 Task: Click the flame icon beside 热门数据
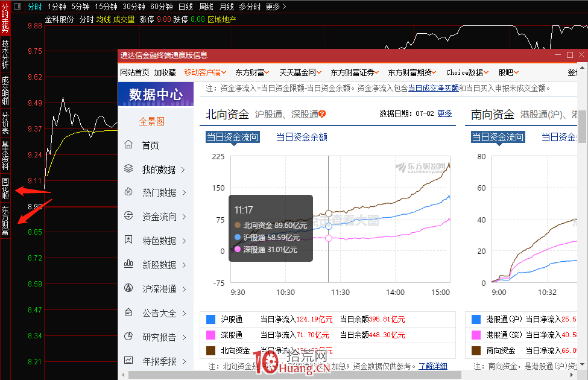[x=128, y=192]
